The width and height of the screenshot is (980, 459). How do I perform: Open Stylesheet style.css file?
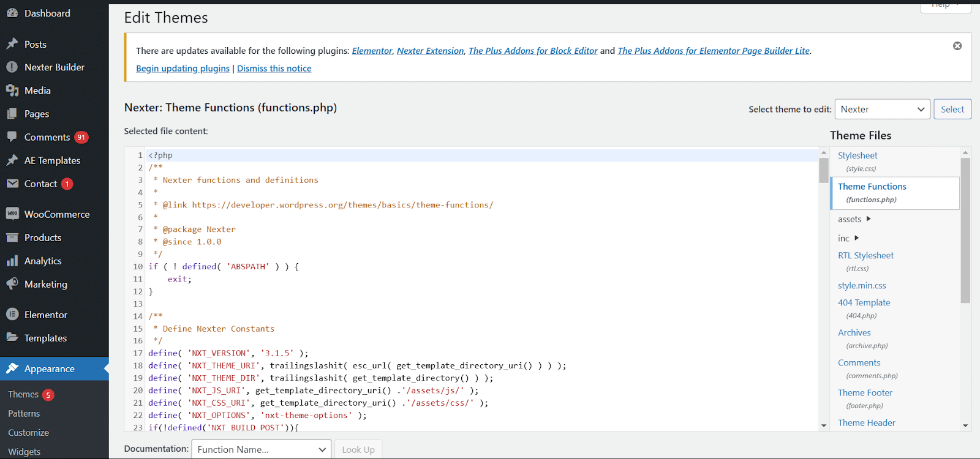(858, 155)
